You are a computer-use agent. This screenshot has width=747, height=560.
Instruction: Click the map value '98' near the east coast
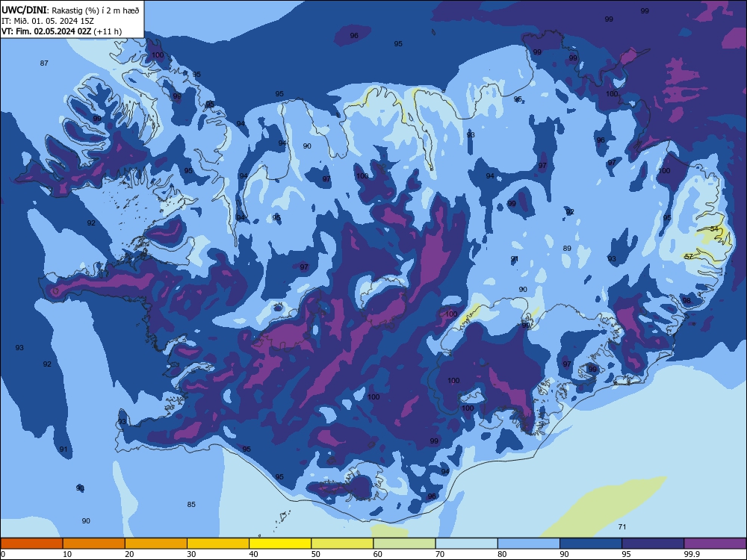point(686,300)
